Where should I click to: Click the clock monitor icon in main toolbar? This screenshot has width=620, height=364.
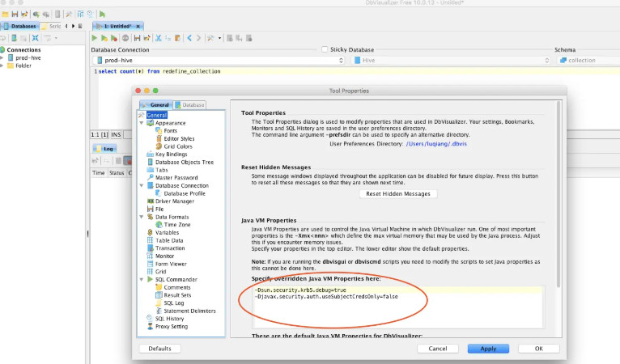click(x=90, y=15)
